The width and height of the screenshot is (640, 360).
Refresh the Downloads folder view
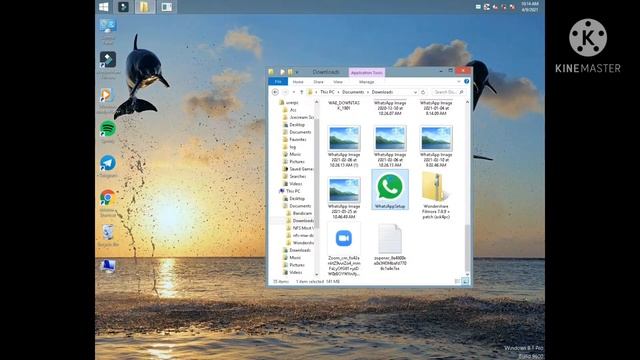pos(423,92)
